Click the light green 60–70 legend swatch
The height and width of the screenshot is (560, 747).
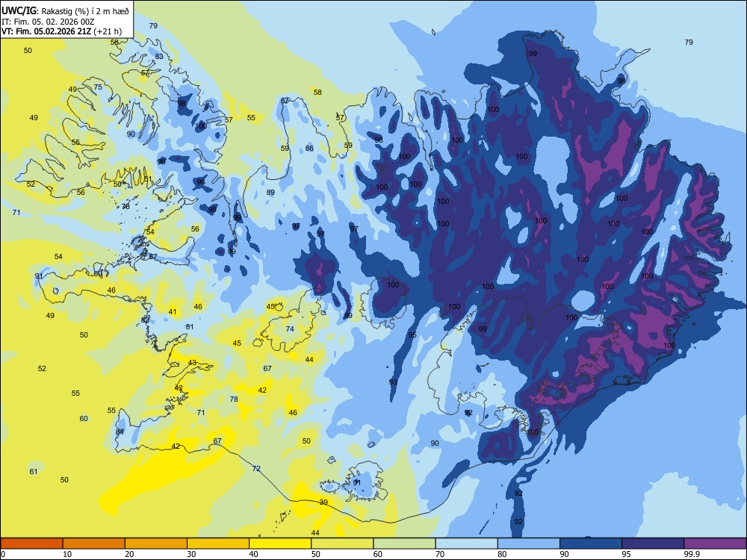404,544
